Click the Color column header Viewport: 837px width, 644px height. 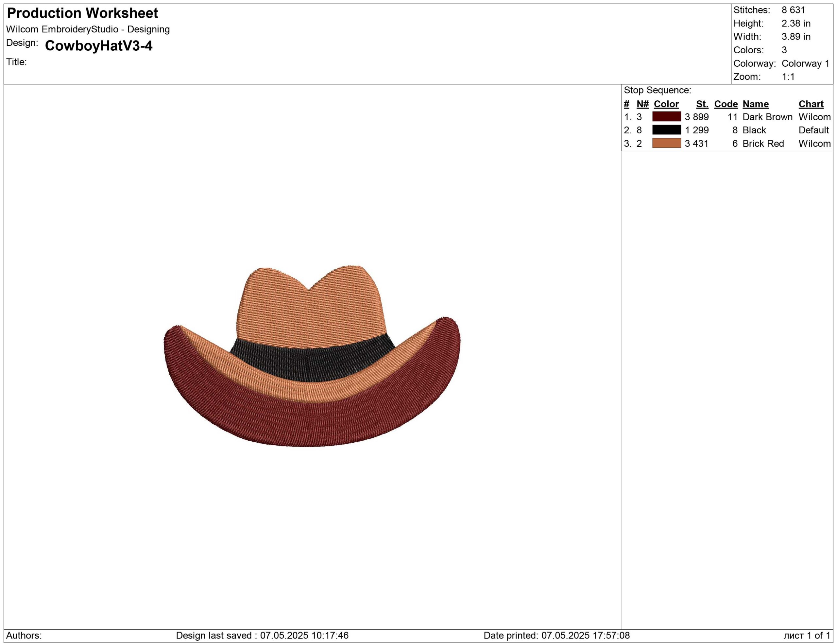pos(666,104)
